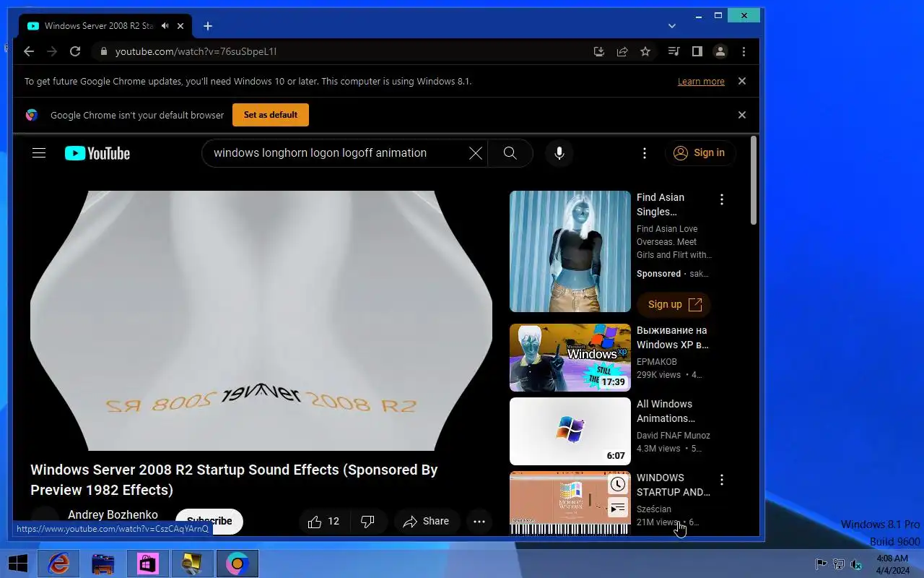Open ЕРМАКОВ channel name link
924x578 pixels.
[657, 362]
